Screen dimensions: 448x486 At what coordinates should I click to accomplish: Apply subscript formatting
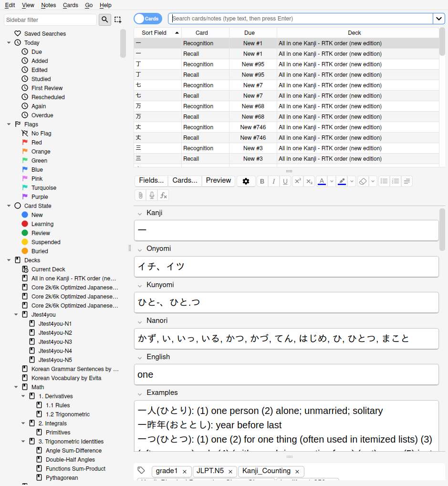coord(309,181)
